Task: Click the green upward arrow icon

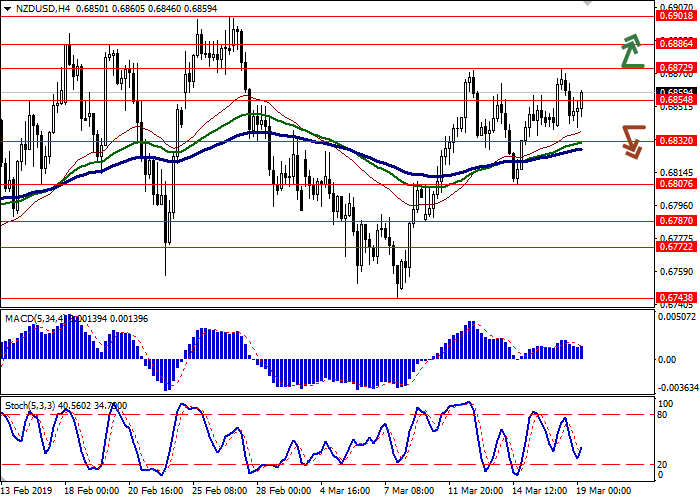Action: (x=631, y=51)
